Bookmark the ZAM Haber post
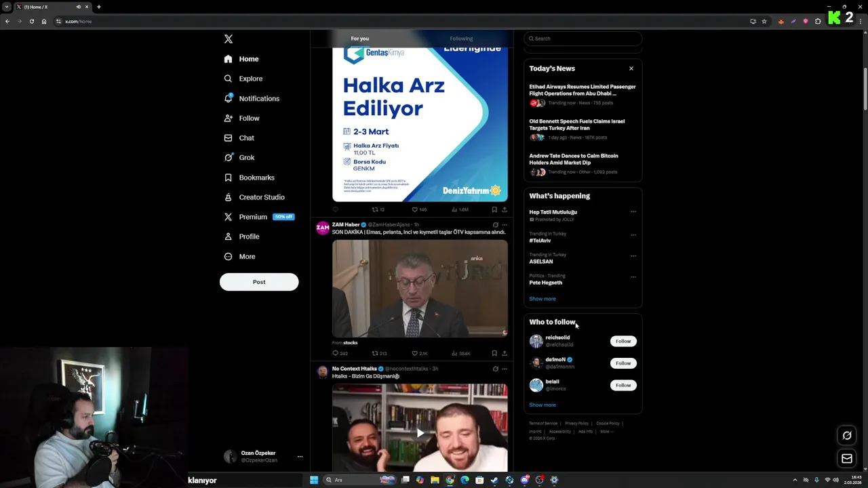Image resolution: width=868 pixels, height=488 pixels. pos(494,353)
